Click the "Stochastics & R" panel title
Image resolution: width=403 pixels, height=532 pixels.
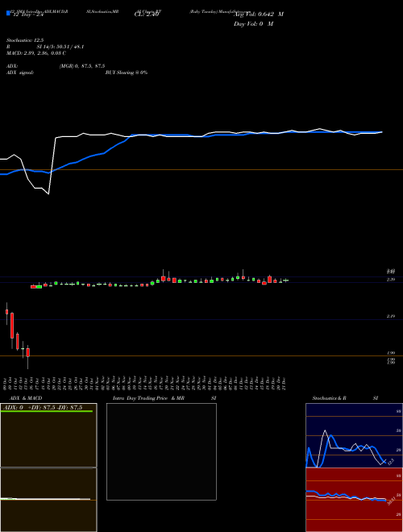tap(330, 398)
